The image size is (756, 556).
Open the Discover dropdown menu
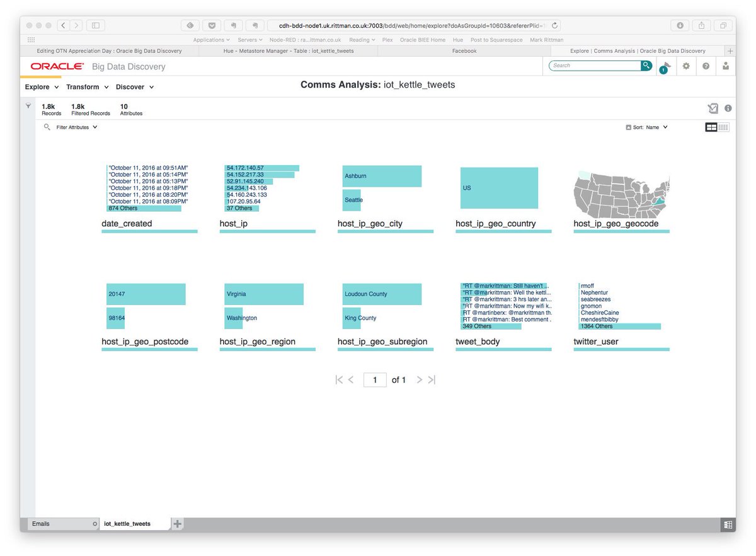pos(135,87)
